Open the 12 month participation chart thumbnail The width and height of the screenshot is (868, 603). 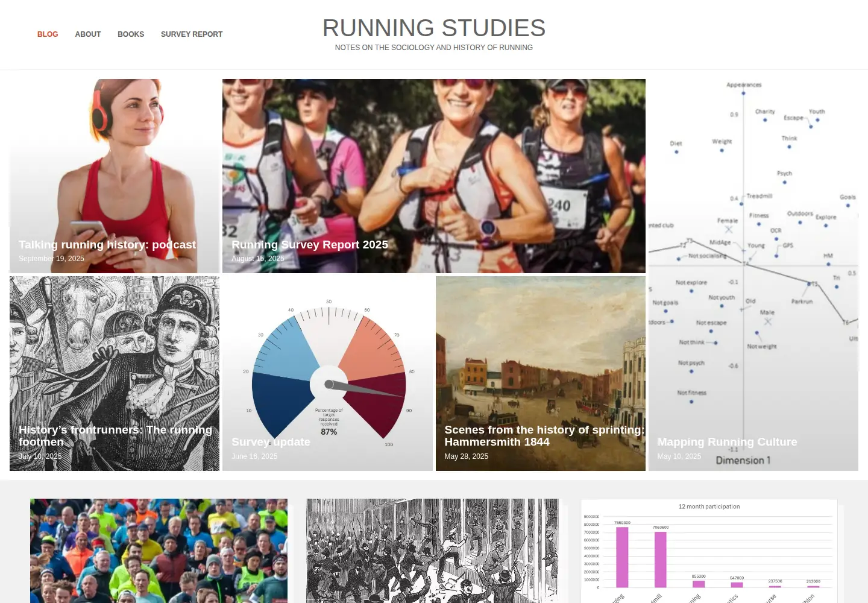709,551
